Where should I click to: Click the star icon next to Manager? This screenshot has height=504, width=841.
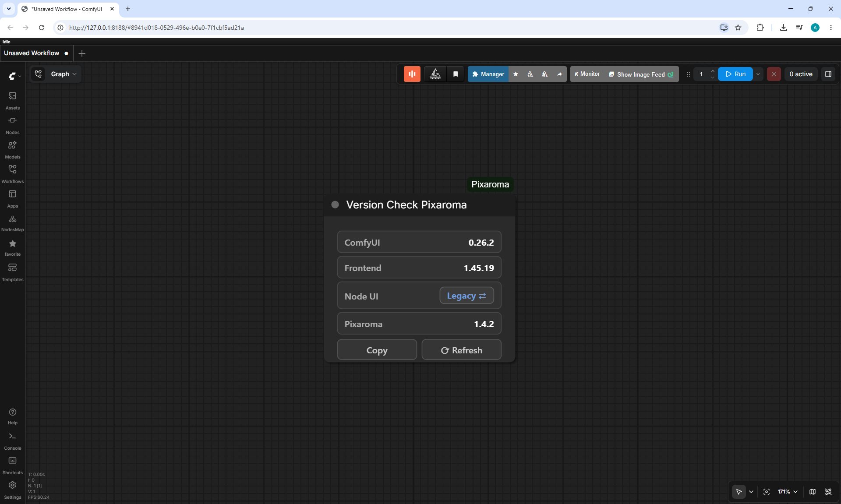click(x=516, y=74)
